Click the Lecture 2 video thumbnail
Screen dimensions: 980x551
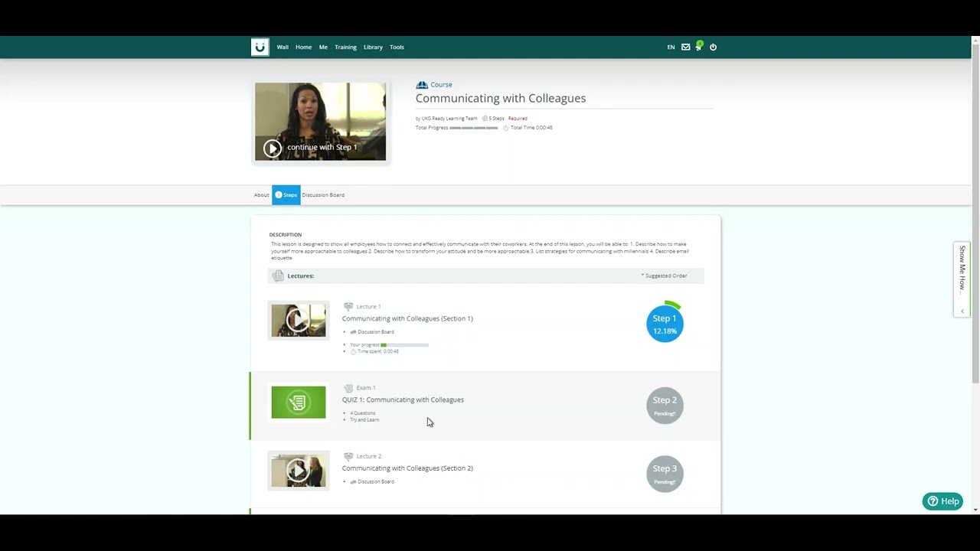coord(298,470)
